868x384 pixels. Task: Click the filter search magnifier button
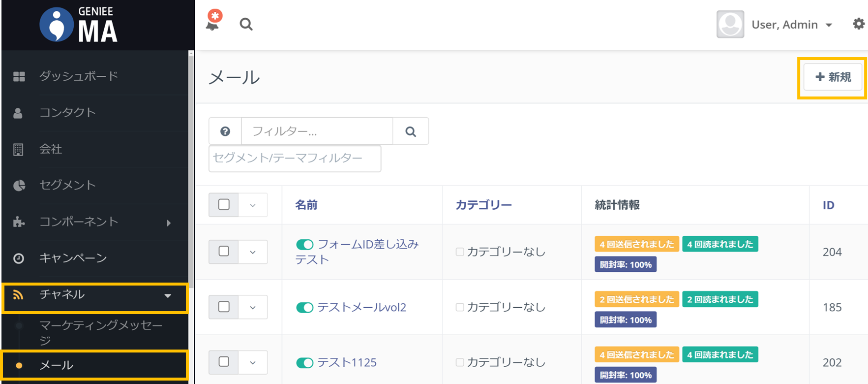coord(411,131)
